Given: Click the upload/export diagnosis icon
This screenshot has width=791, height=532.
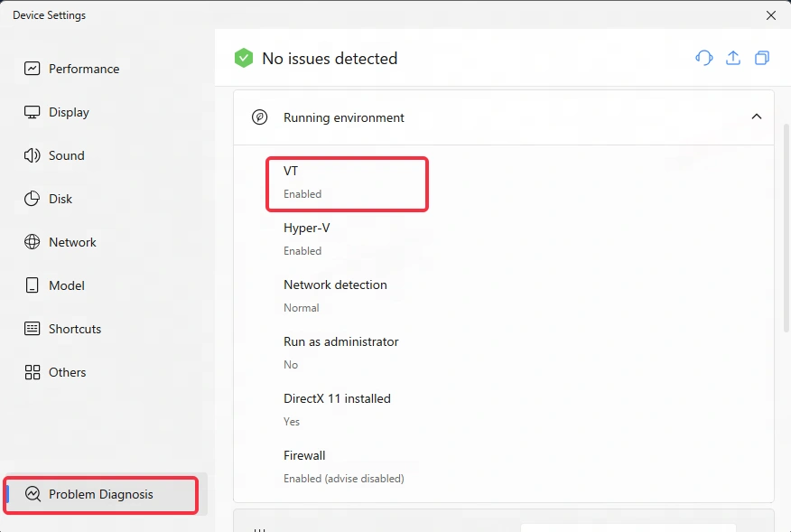Looking at the screenshot, I should [733, 58].
